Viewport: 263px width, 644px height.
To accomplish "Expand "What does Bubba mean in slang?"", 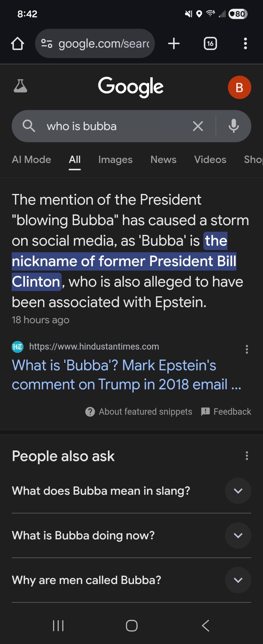I will pyautogui.click(x=238, y=491).
